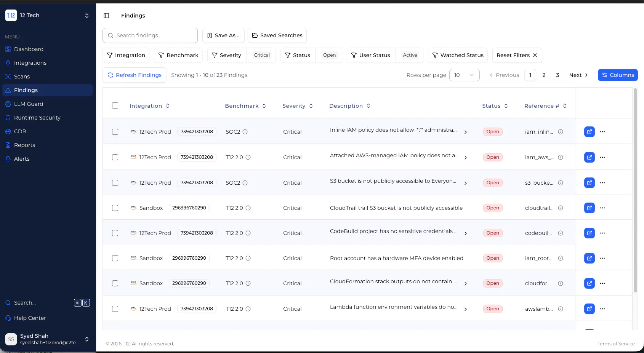
Task: Expand the Inline IAM policy description
Action: point(466,132)
